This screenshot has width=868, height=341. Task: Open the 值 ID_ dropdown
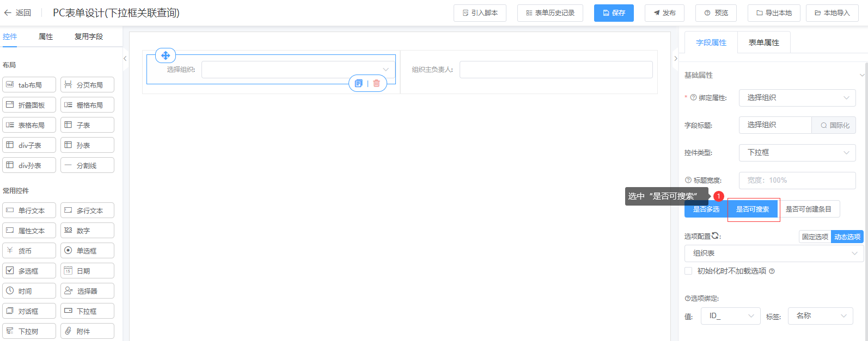tap(730, 316)
